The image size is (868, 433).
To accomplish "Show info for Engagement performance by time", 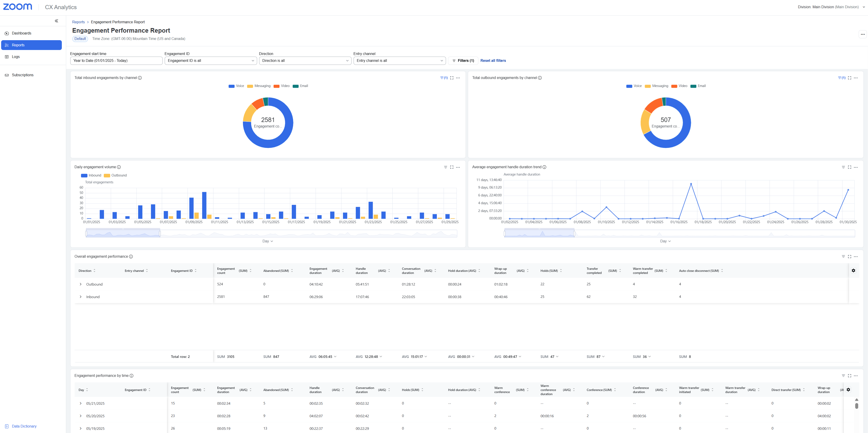I will coord(131,376).
